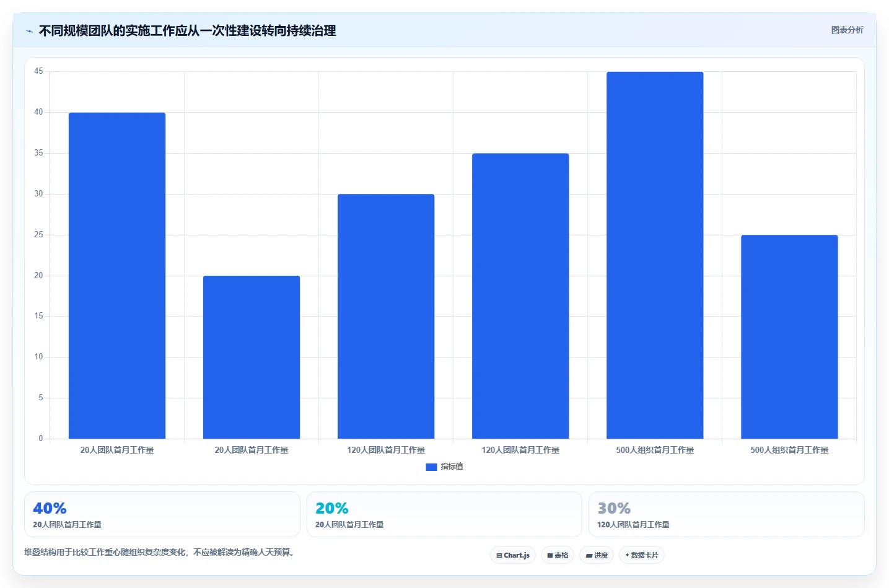Select the 表格 pill tag

pos(558,555)
